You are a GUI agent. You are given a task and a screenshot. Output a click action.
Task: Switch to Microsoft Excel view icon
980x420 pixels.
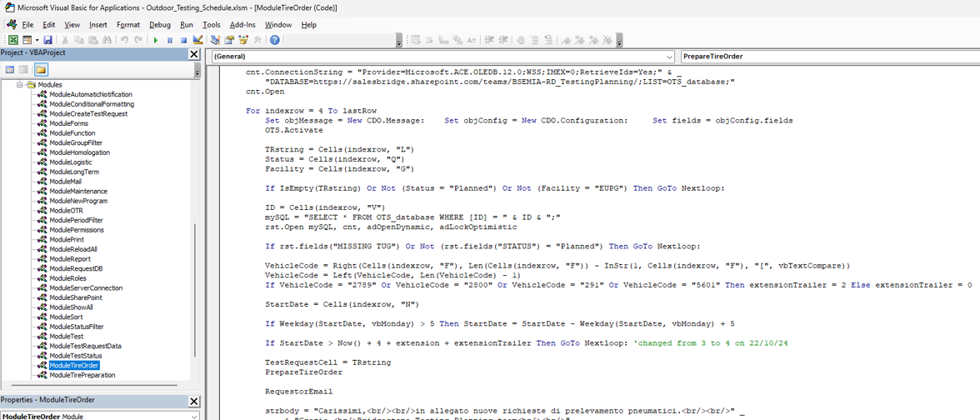point(12,39)
